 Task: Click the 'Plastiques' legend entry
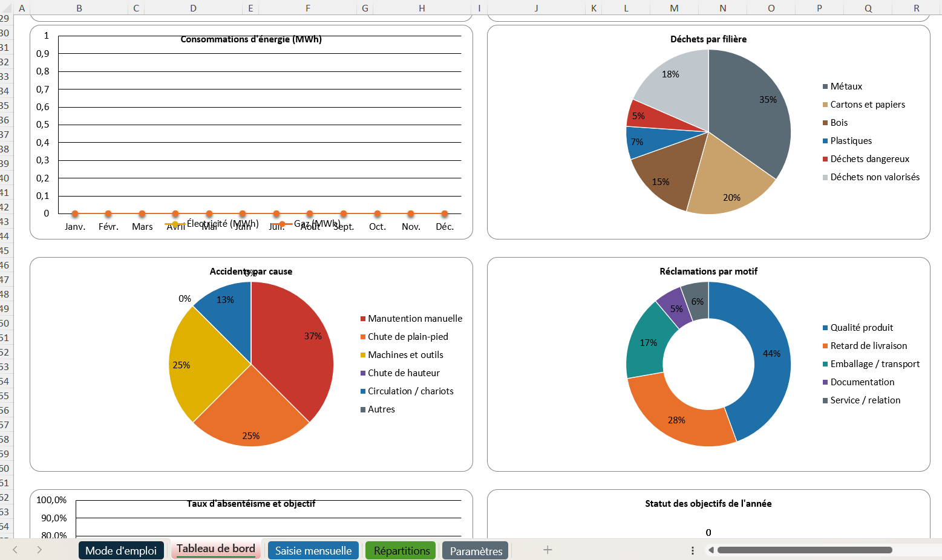[x=851, y=141]
